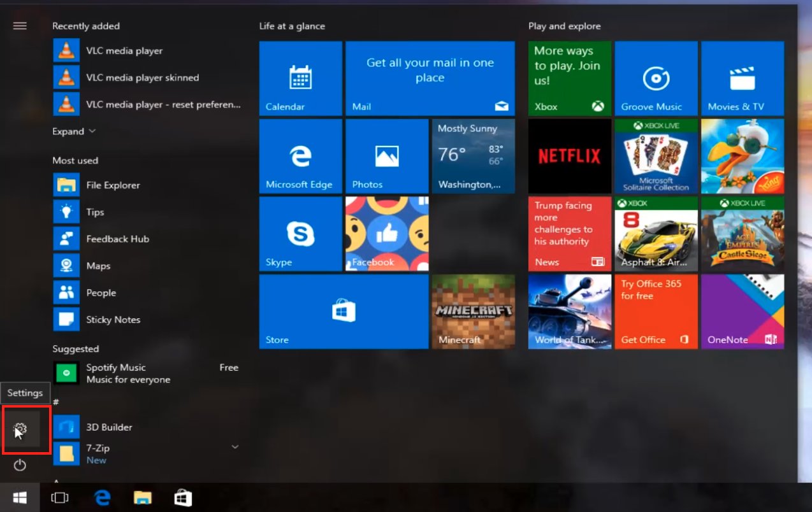Launch Maps from Most used
812x512 pixels.
point(147,266)
